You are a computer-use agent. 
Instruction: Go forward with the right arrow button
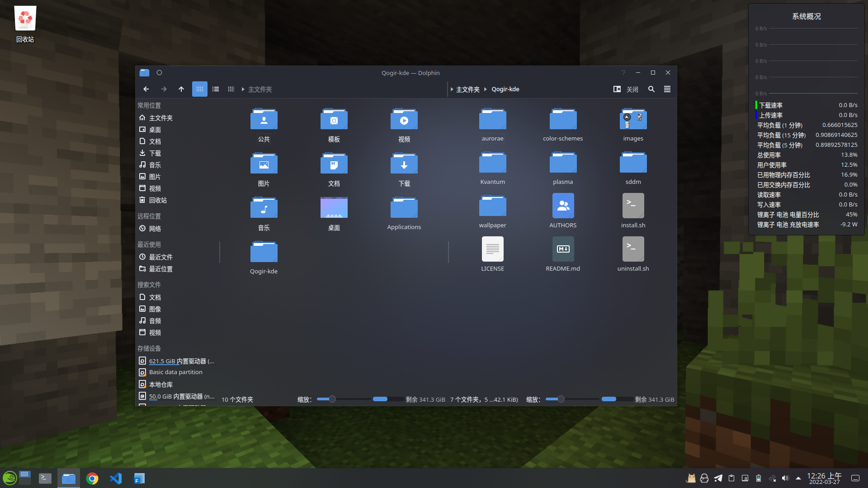164,89
